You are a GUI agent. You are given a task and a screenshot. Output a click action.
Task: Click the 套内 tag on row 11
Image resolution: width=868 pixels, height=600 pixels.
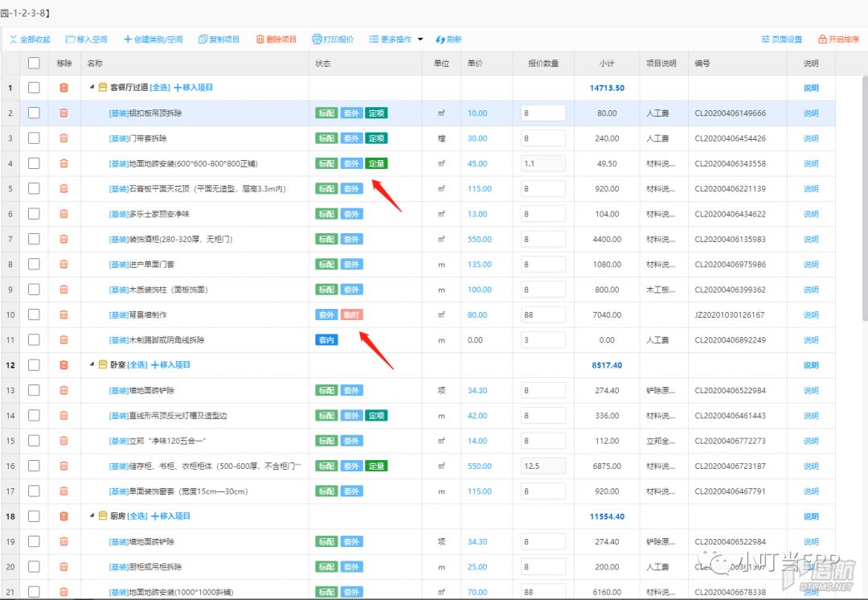tap(326, 340)
